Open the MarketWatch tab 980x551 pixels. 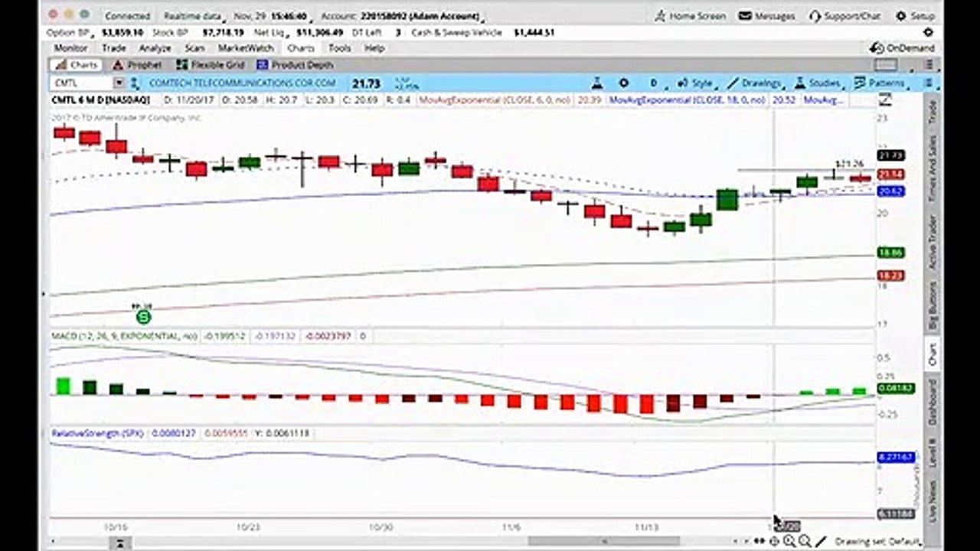point(246,48)
